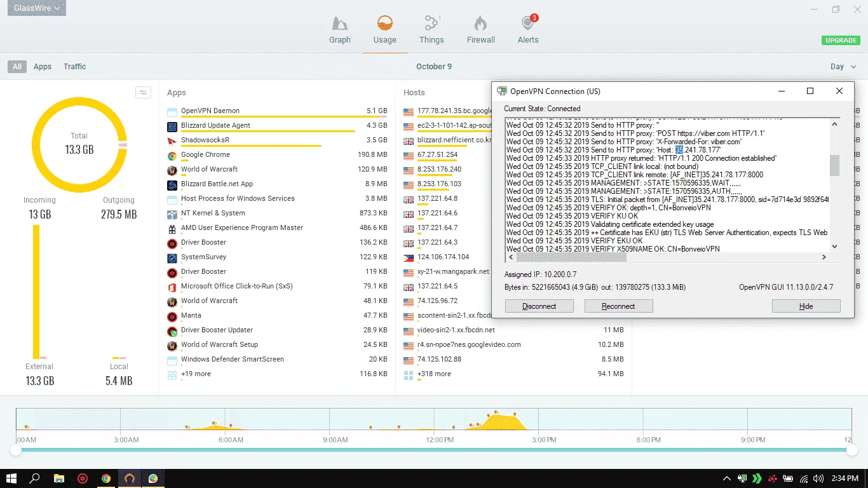Click the Driver Booster Updater icon
Screen dimensions: 868x488
tap(172, 330)
